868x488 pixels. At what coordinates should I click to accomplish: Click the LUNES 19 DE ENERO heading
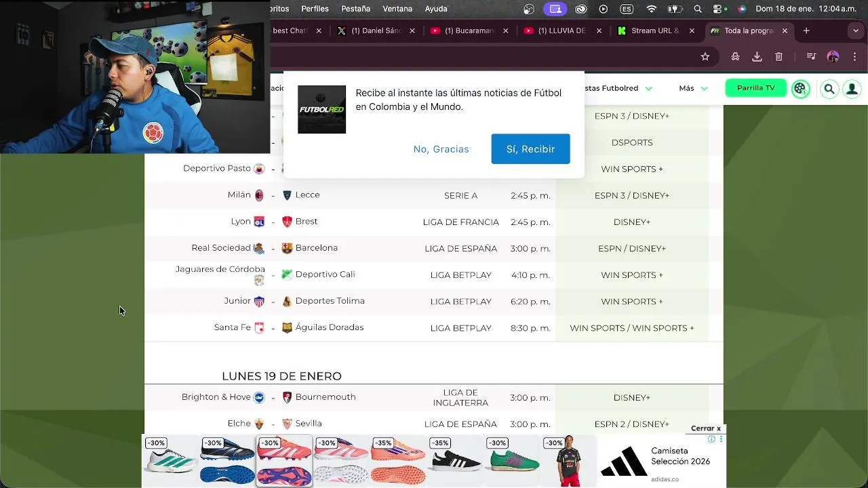pyautogui.click(x=281, y=376)
